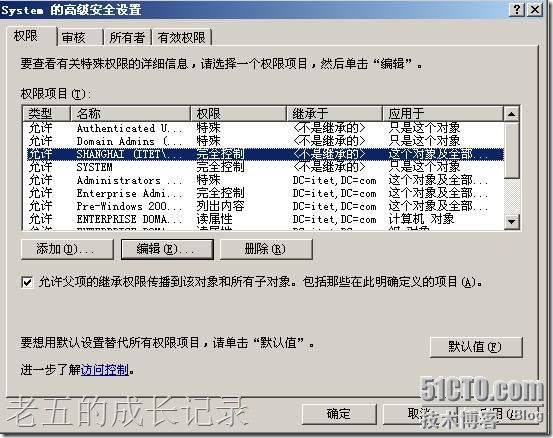The image size is (553, 438).
Task: Select the Administrators permission entry
Action: (265, 180)
